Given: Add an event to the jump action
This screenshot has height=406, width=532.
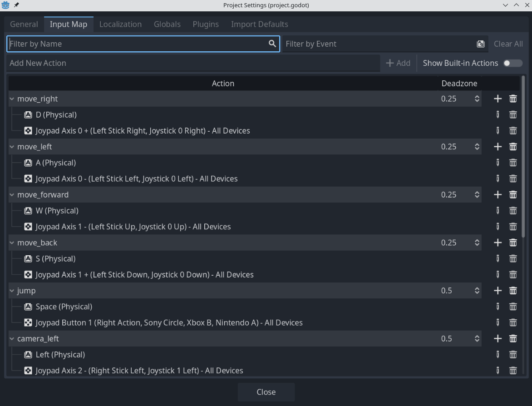Looking at the screenshot, I should pos(498,291).
